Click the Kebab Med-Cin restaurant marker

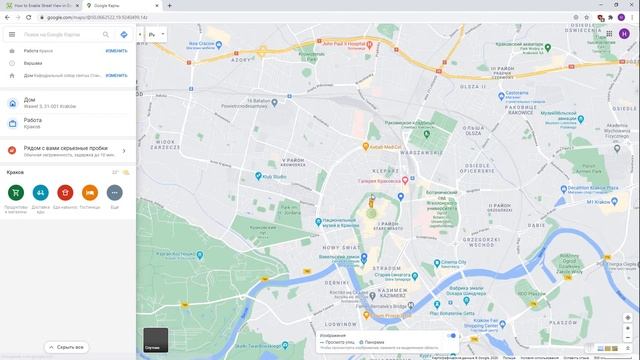[x=366, y=146]
